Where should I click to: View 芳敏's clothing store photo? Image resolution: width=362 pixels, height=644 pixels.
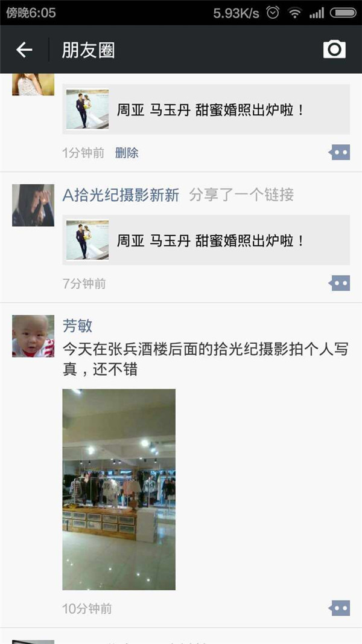coord(119,489)
